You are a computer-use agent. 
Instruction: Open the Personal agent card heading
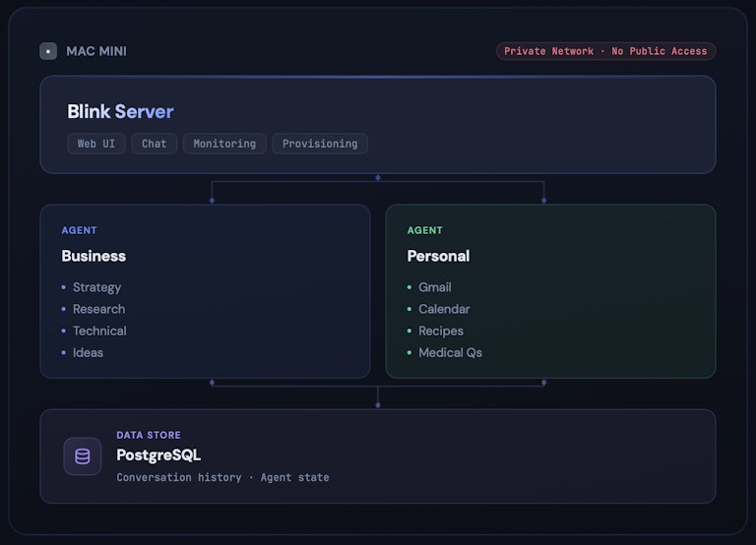[438, 256]
